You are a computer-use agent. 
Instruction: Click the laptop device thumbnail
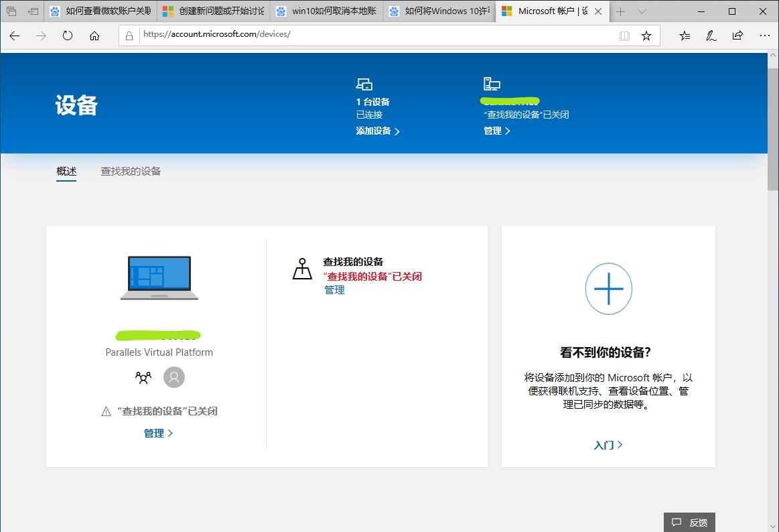click(x=159, y=277)
